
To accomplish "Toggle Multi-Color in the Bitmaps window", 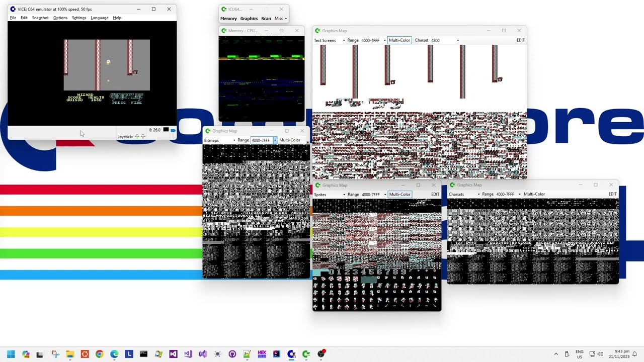I will click(x=290, y=140).
